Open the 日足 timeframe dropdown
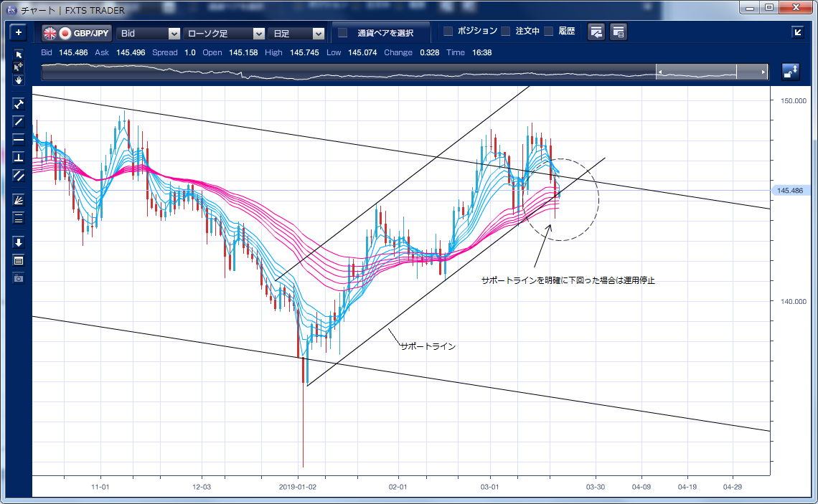The width and height of the screenshot is (818, 504). [x=297, y=34]
